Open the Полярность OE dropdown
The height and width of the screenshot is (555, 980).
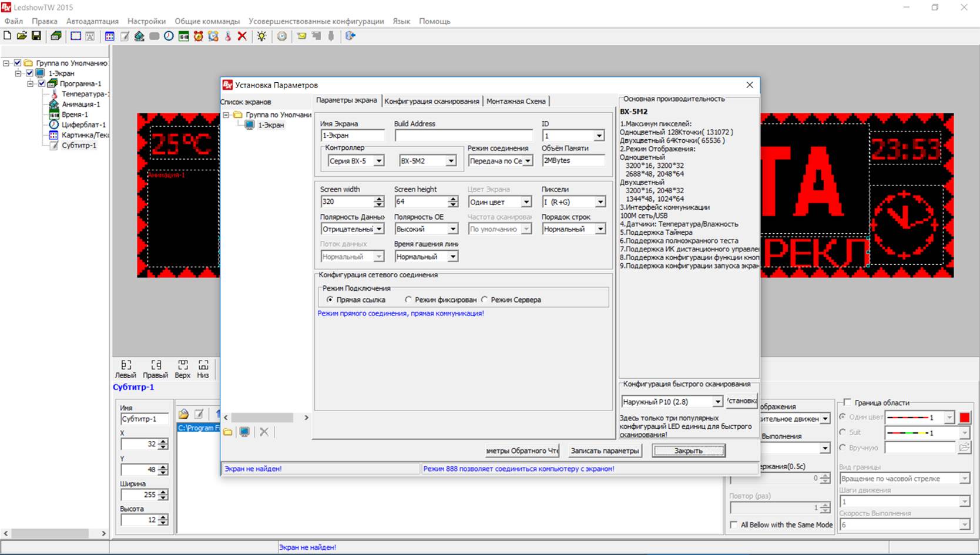point(452,229)
